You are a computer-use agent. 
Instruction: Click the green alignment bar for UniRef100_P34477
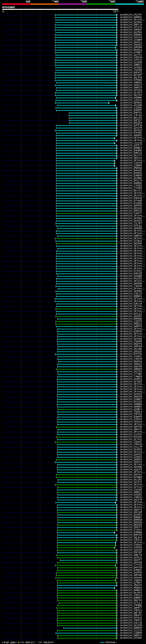87,214
